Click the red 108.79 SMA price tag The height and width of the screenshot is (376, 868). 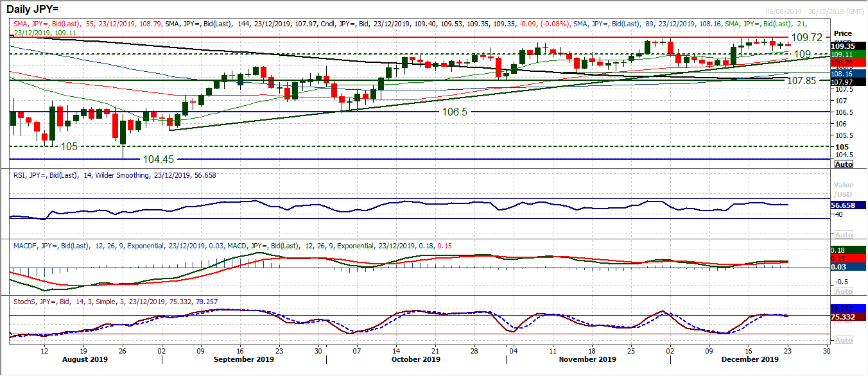coord(842,64)
